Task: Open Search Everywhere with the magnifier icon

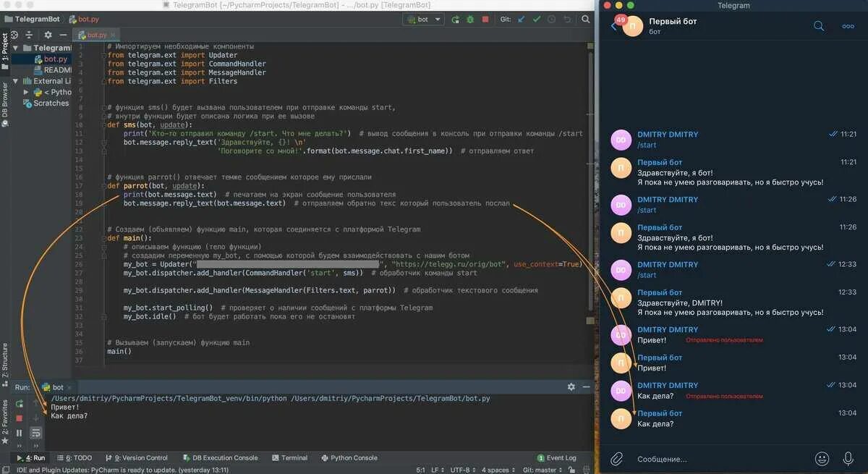Action: click(x=586, y=19)
